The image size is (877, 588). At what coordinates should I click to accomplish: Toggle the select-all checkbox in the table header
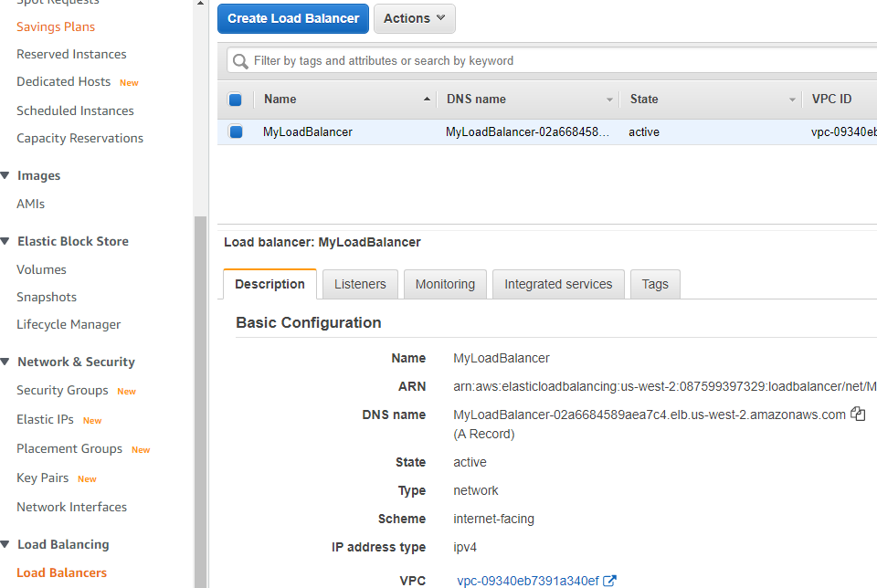coord(235,100)
